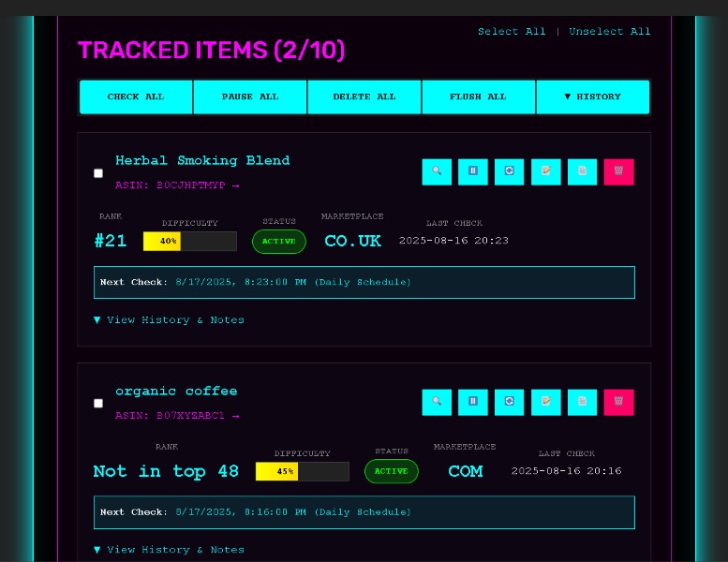Screen dimensions: 728x562
Task: Tick the organic coffee checkbox
Action: 98,404
